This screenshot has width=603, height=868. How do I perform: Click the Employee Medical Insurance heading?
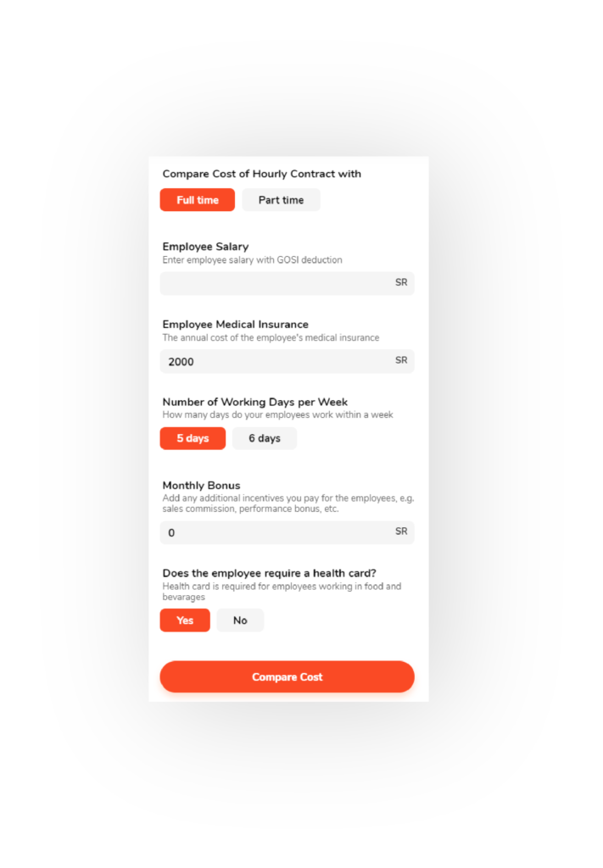point(235,325)
